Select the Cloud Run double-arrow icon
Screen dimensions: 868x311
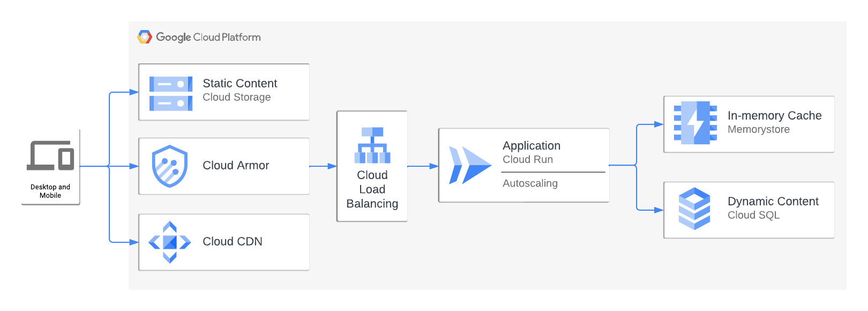(x=470, y=165)
